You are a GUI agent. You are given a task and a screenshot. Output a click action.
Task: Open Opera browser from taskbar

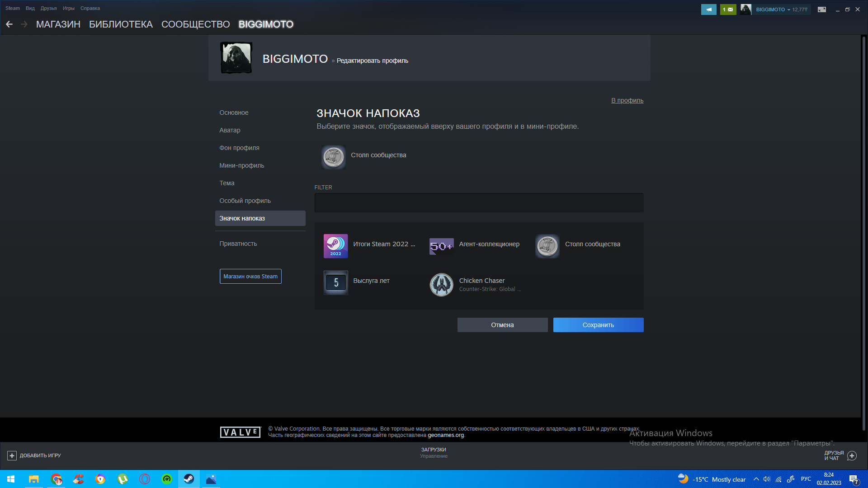coord(145,479)
